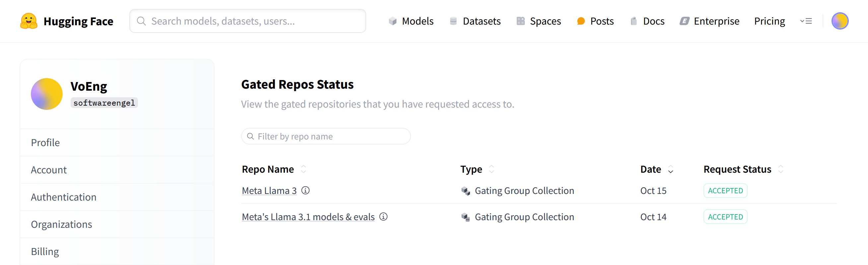
Task: Open Datasets via the database icon
Action: point(453,21)
